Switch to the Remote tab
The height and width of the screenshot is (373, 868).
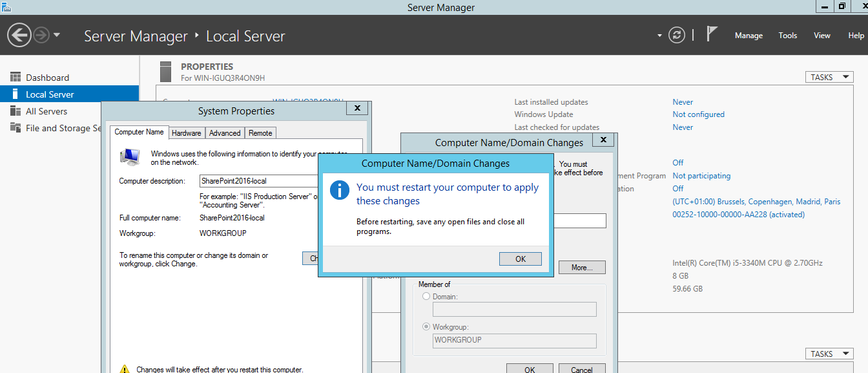260,133
